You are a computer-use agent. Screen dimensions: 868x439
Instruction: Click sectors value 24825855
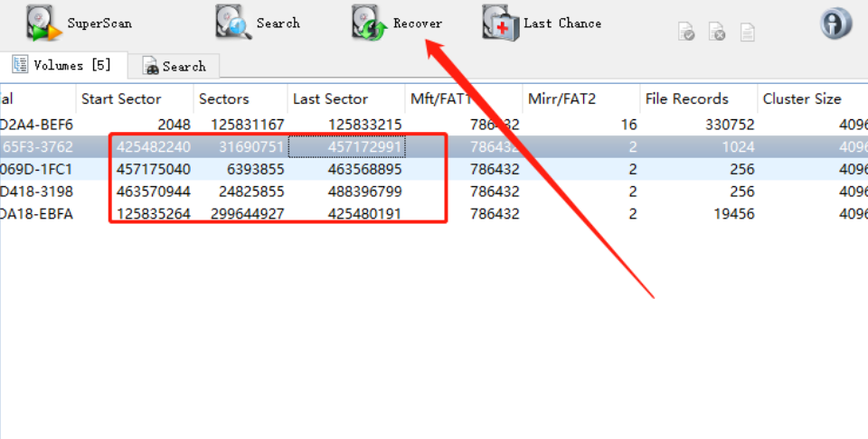point(251,191)
